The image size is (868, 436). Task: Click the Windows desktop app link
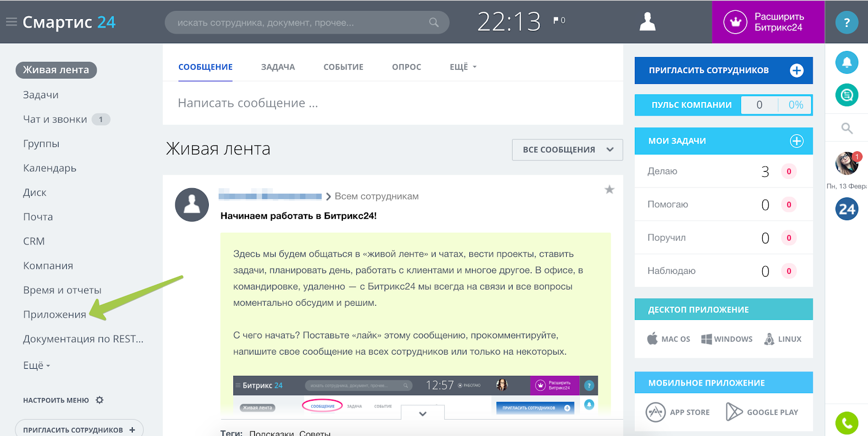point(727,339)
